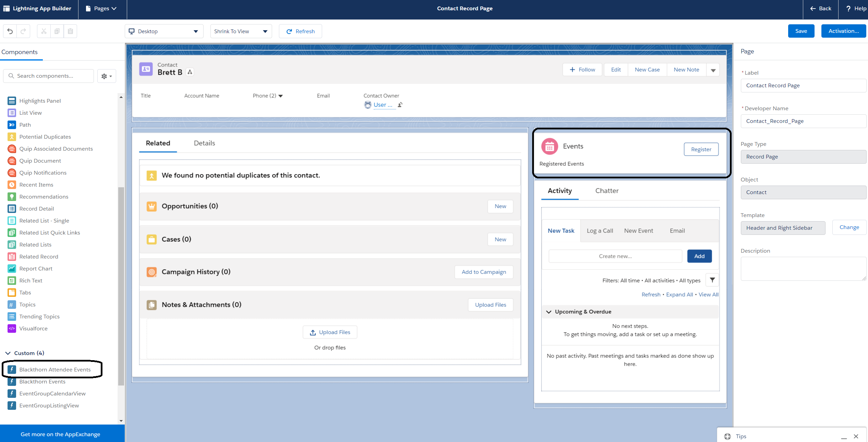Viewport: 868px width, 442px height.
Task: Click the Expand All link
Action: [x=679, y=294]
